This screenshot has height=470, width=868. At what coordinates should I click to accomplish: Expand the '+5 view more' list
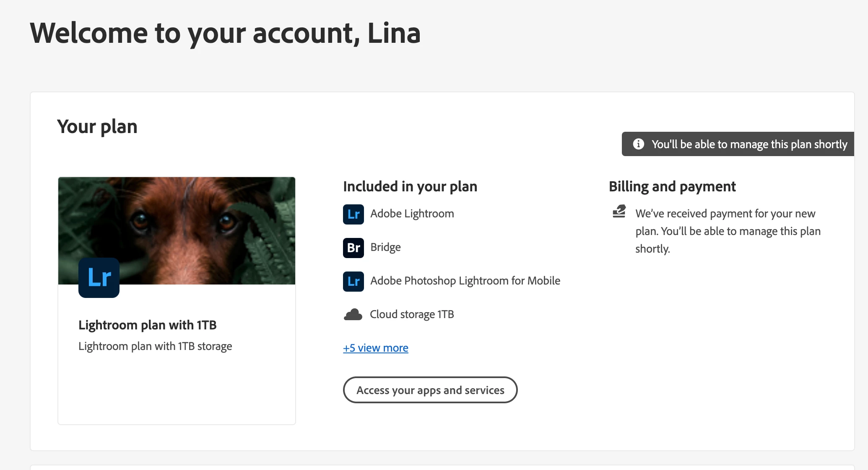[x=375, y=348]
